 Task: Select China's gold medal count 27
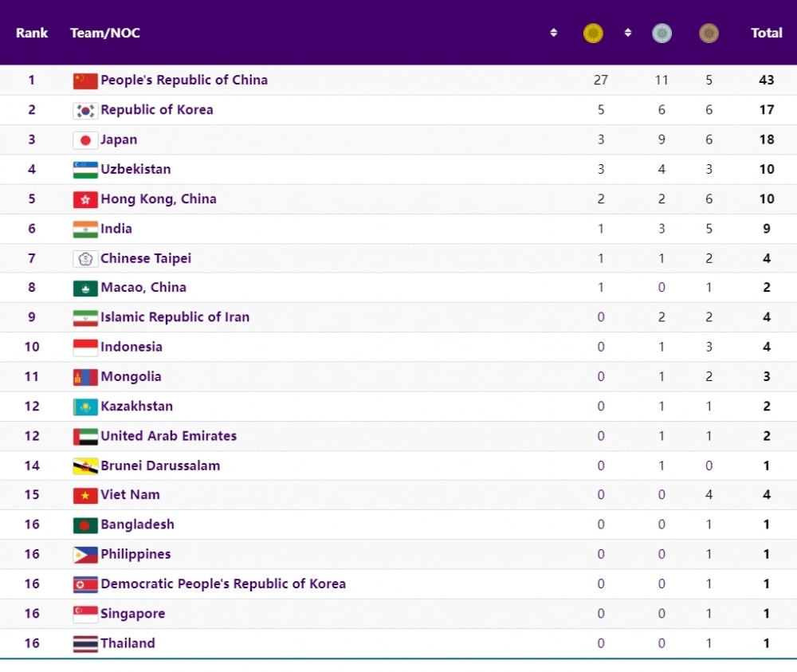pyautogui.click(x=601, y=81)
